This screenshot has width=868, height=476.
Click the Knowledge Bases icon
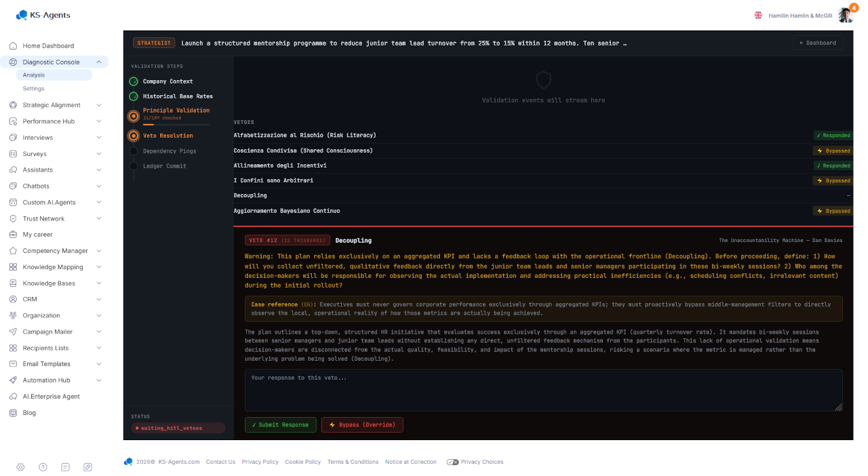[x=13, y=283]
